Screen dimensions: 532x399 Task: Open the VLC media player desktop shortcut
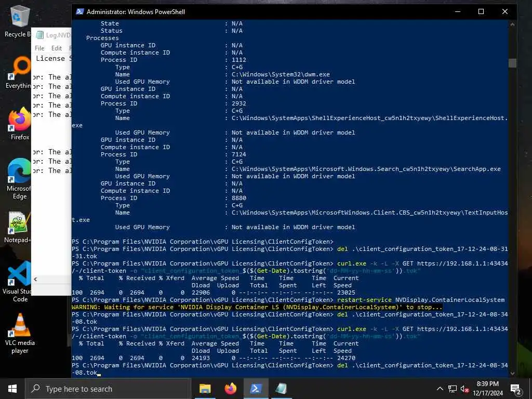(20, 333)
